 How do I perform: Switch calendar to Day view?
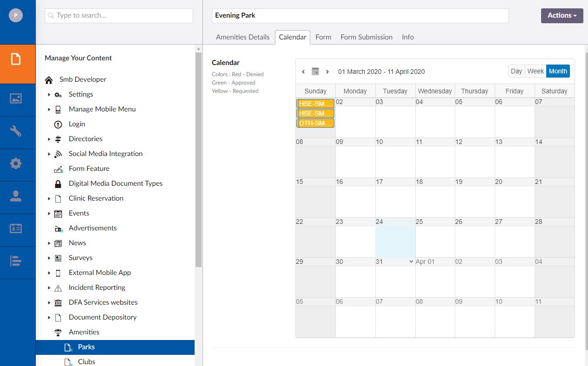click(x=516, y=71)
